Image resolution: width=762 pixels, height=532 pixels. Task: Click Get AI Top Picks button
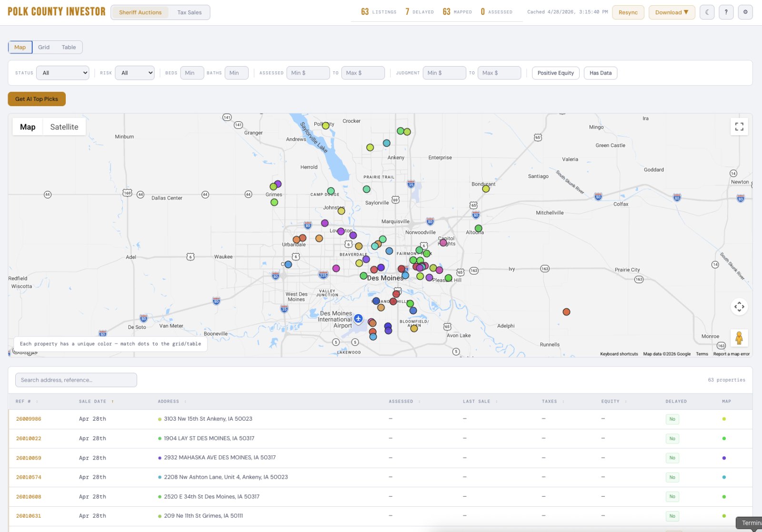pyautogui.click(x=37, y=99)
